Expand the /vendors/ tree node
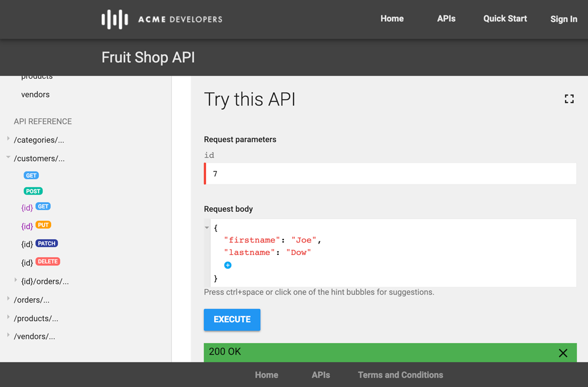The image size is (588, 387). [8, 335]
